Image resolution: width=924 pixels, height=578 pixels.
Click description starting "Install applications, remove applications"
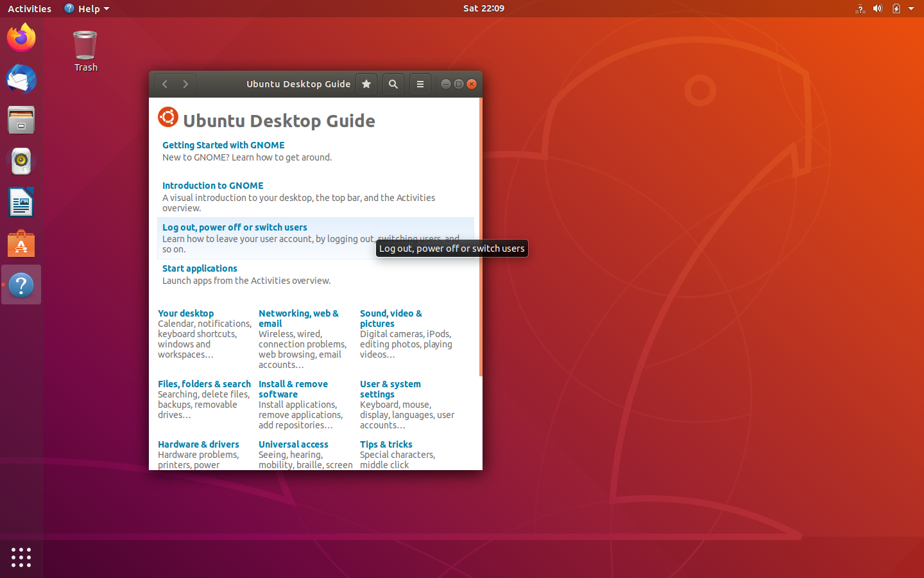[300, 415]
